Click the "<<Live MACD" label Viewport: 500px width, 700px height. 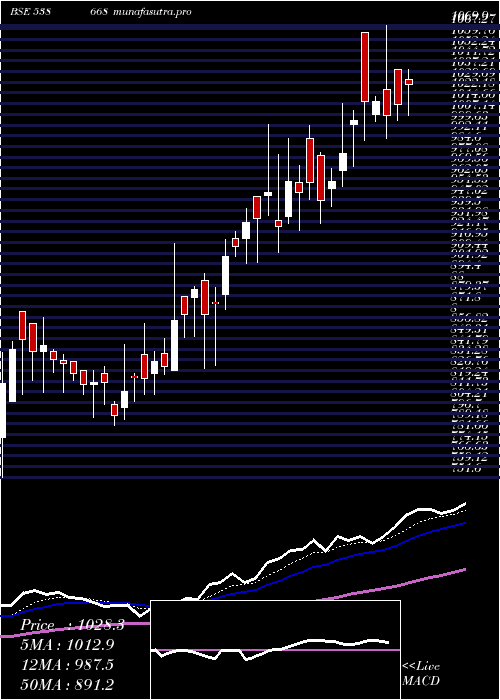point(421,674)
